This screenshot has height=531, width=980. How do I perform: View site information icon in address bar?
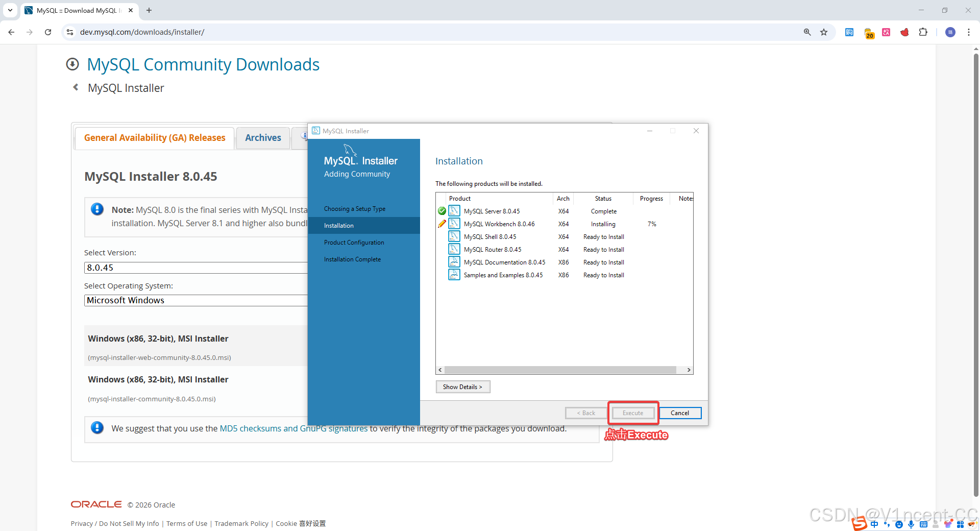point(70,32)
